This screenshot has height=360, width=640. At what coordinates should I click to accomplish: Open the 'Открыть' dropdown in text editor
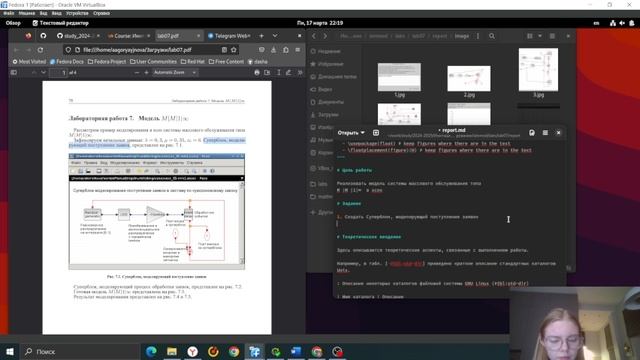(x=351, y=133)
